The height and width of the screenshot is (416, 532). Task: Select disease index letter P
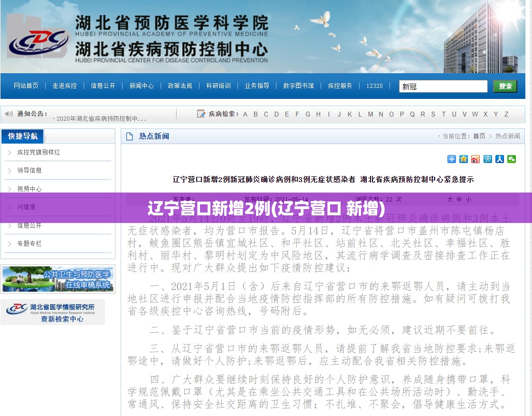pyautogui.click(x=402, y=115)
